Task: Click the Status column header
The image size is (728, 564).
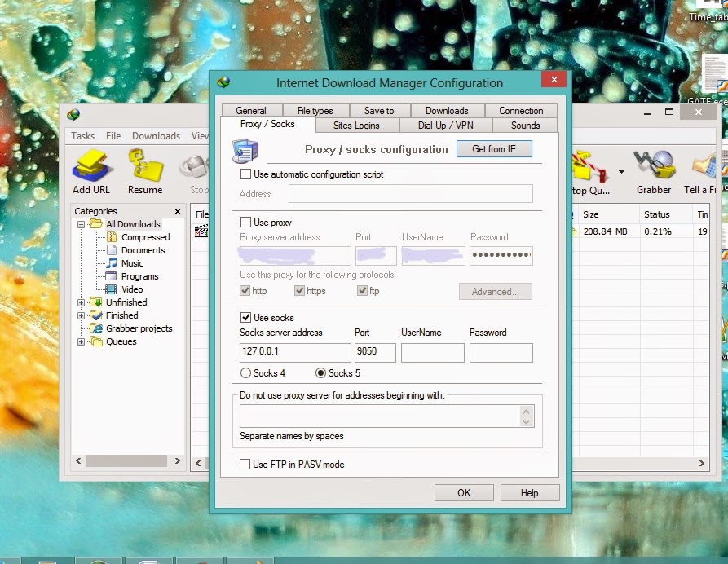Action: coord(667,214)
